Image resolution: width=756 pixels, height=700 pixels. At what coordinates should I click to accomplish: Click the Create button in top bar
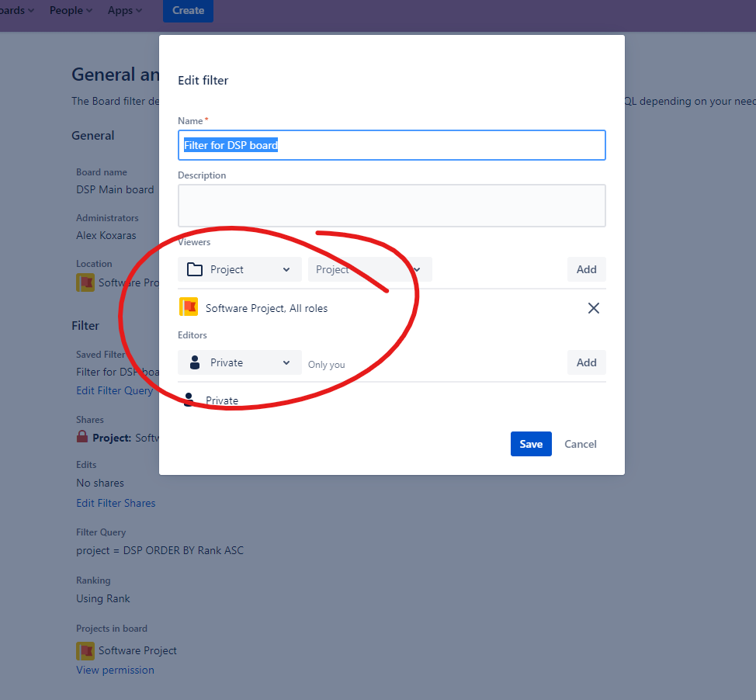click(x=188, y=11)
